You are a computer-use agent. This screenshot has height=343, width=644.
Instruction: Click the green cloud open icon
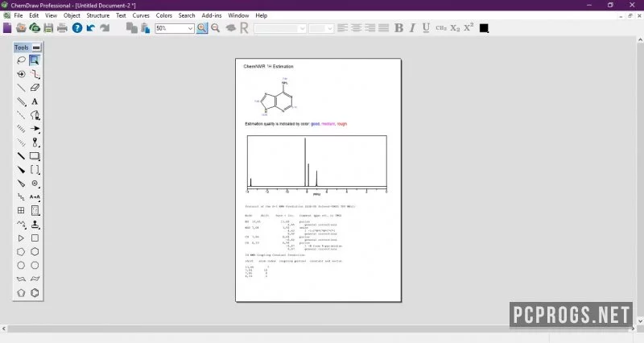point(35,28)
